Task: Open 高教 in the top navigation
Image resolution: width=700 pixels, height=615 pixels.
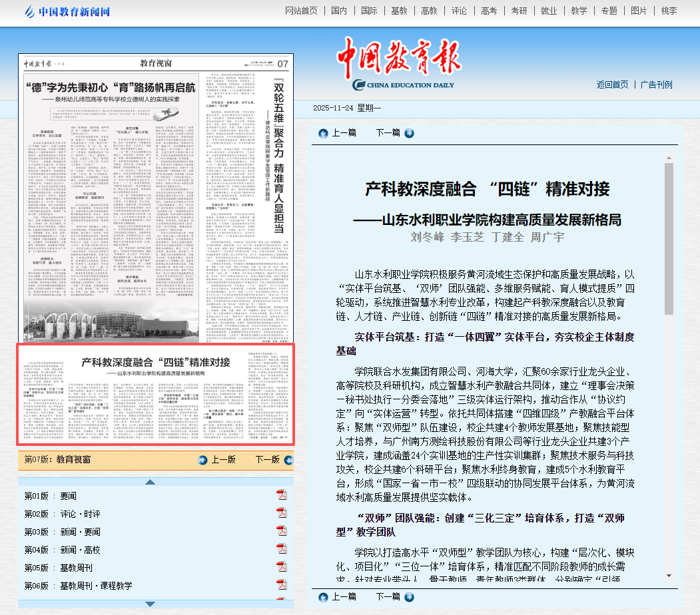Action: [x=429, y=11]
